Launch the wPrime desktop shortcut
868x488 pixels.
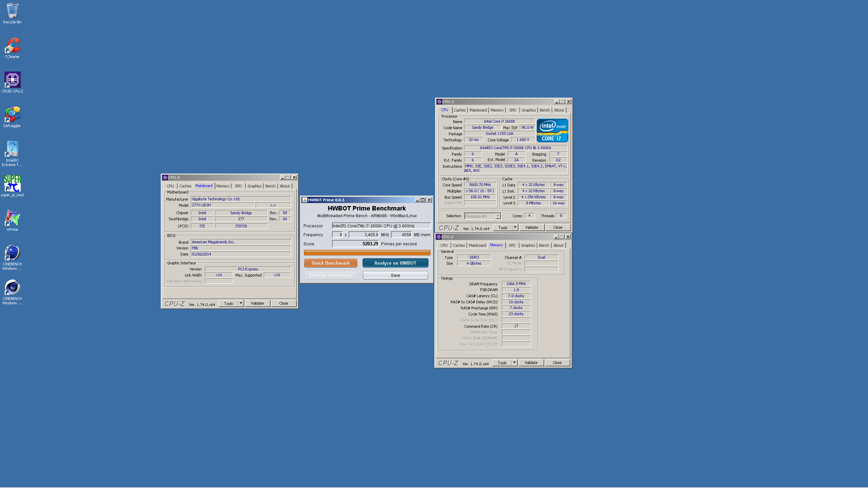coord(12,221)
